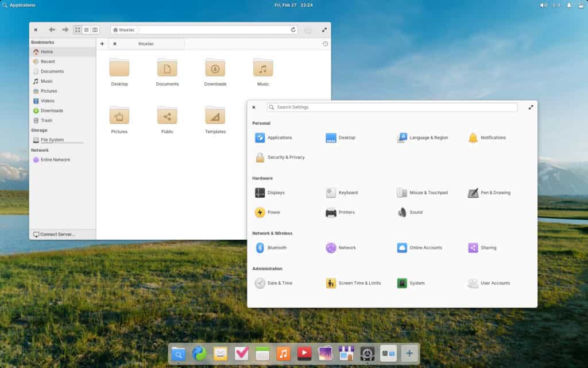
Task: Click the Search Settings field
Action: tap(392, 107)
